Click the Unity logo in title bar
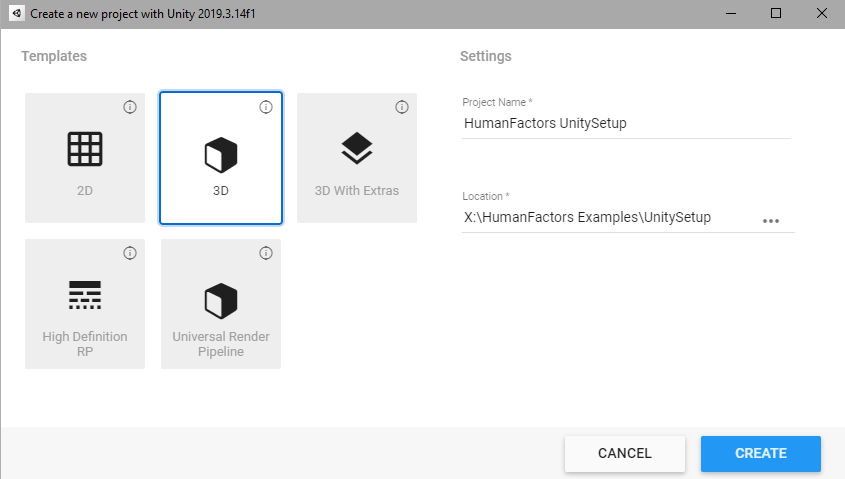Screen dimensions: 845x479 [x=17, y=13]
